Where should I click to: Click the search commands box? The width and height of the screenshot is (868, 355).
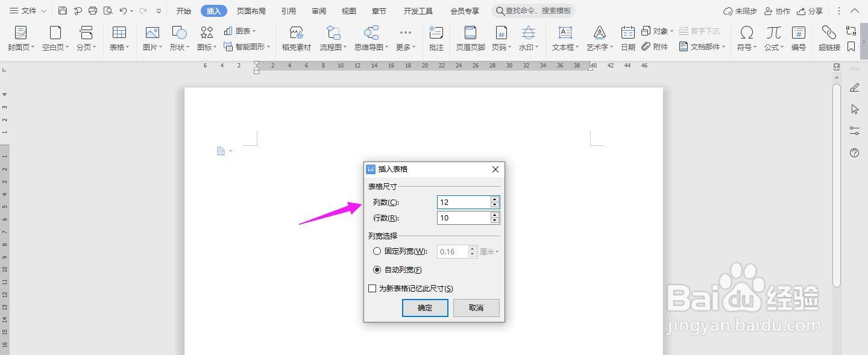(533, 11)
